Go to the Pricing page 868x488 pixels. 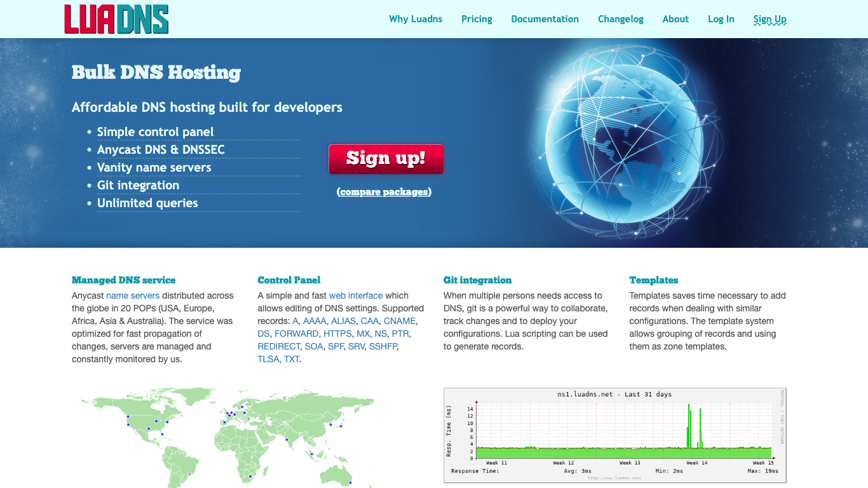click(477, 19)
